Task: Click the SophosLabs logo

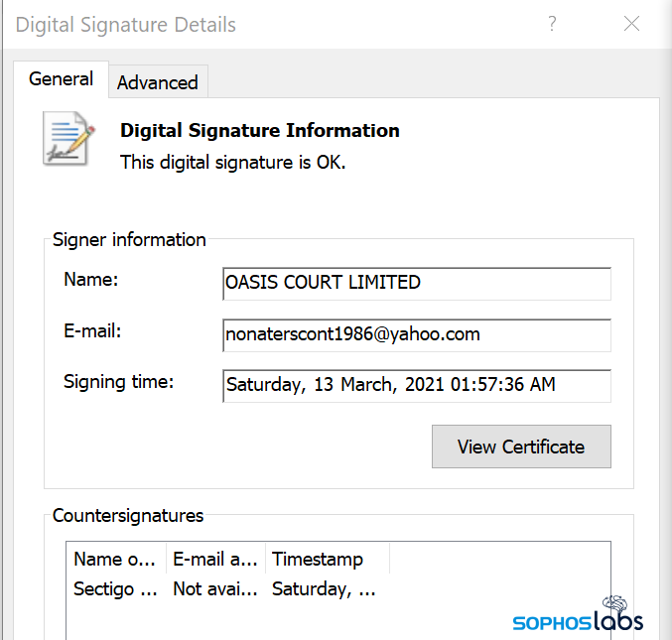Action: pyautogui.click(x=578, y=615)
